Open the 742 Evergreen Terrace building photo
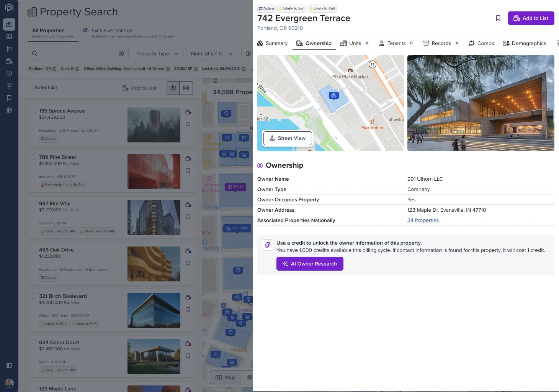Image resolution: width=559 pixels, height=392 pixels. click(481, 103)
